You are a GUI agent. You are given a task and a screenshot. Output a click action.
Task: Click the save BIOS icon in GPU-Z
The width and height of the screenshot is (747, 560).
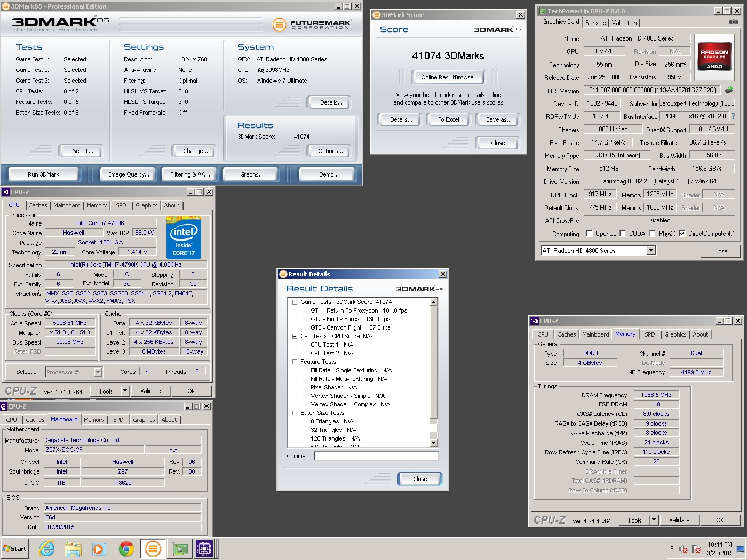click(729, 90)
